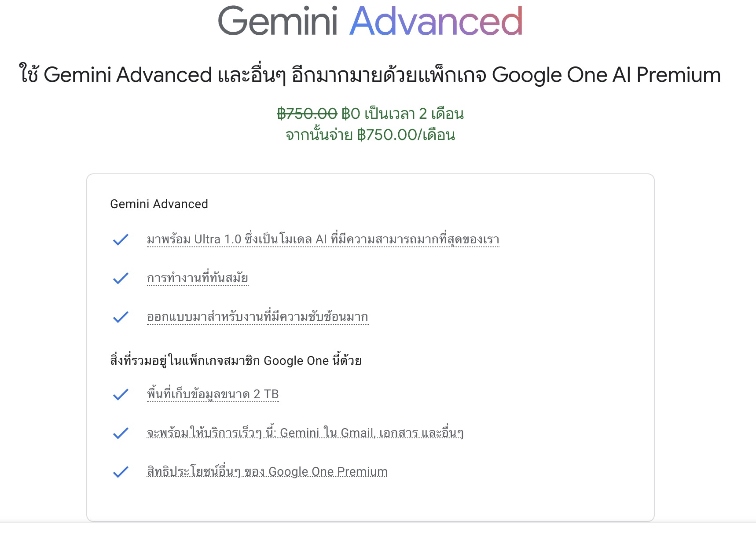Click the checkmark beside Gemini in Gmail item

point(121,433)
